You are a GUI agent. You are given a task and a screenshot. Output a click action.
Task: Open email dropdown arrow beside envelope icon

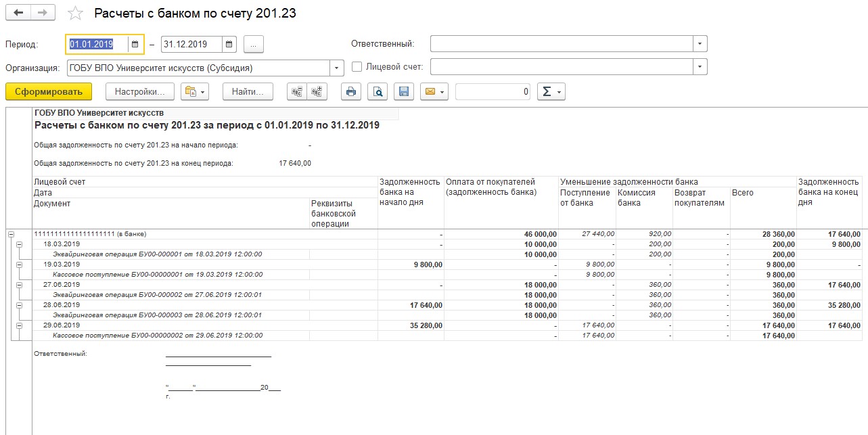[442, 91]
